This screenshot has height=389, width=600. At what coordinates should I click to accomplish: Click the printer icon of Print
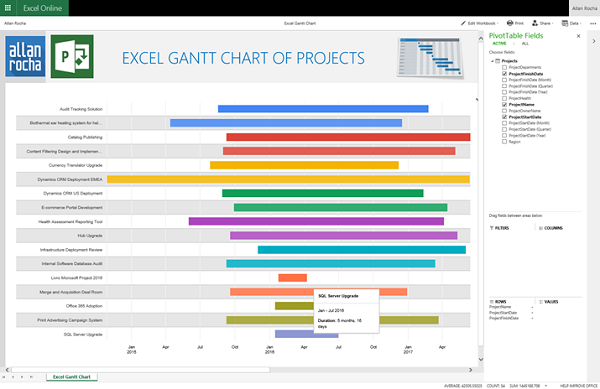(510, 23)
